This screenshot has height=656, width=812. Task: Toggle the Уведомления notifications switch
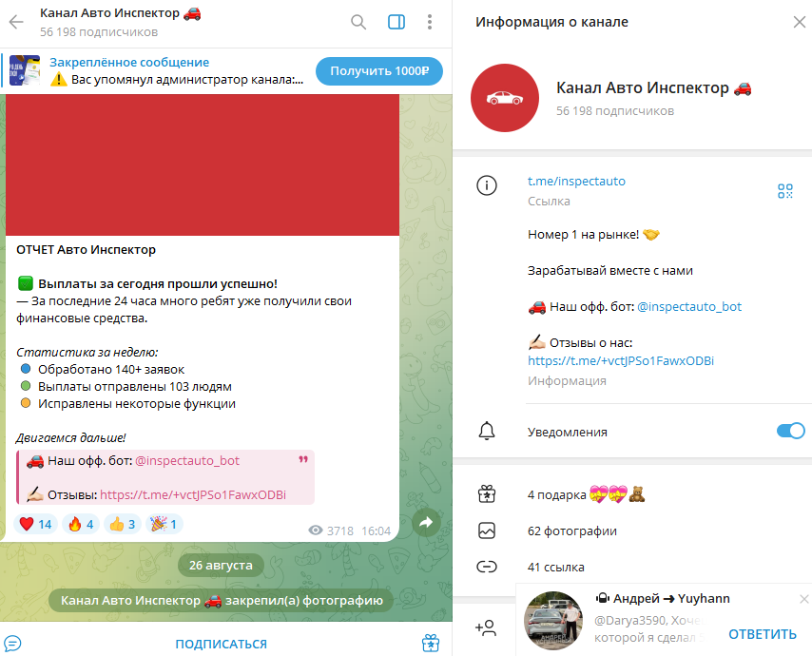click(x=790, y=431)
